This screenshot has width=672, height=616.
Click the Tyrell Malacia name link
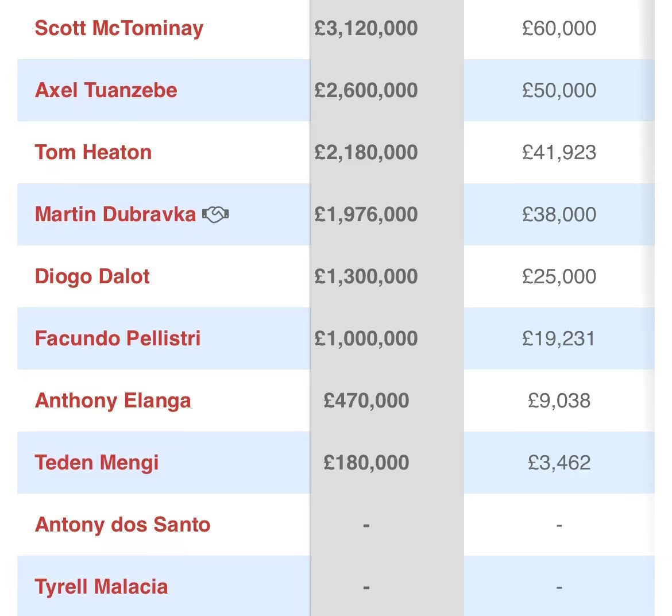click(x=101, y=587)
